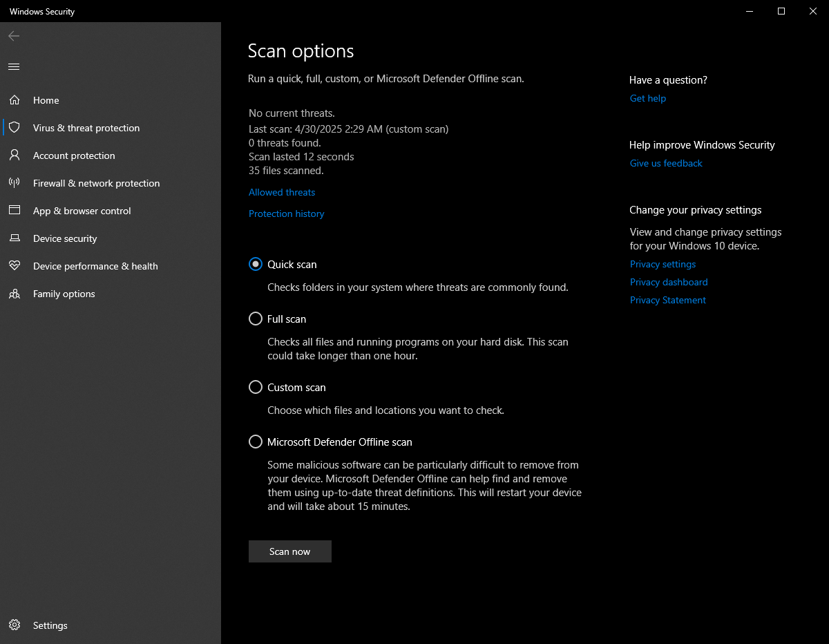Click the '35 files scanned.' text
The width and height of the screenshot is (829, 644).
click(x=286, y=171)
